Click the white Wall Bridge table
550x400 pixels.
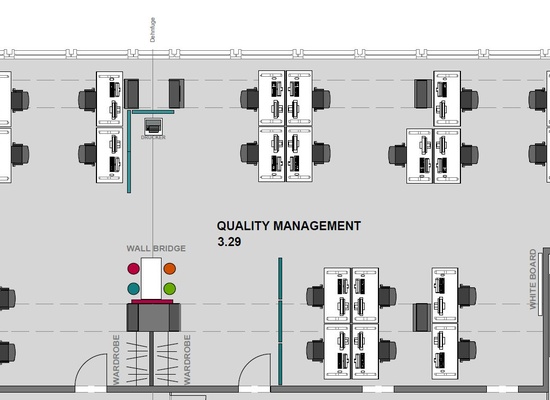coord(152,279)
